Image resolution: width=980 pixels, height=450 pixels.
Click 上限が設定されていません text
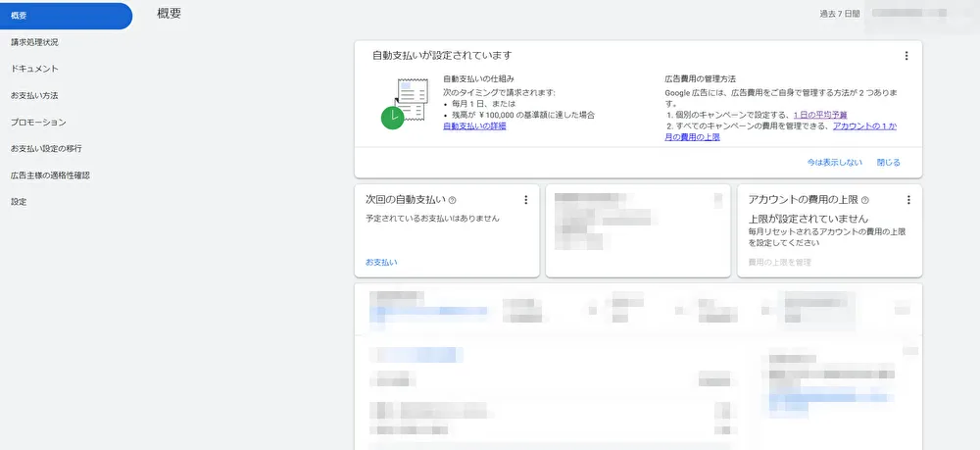pyautogui.click(x=808, y=219)
